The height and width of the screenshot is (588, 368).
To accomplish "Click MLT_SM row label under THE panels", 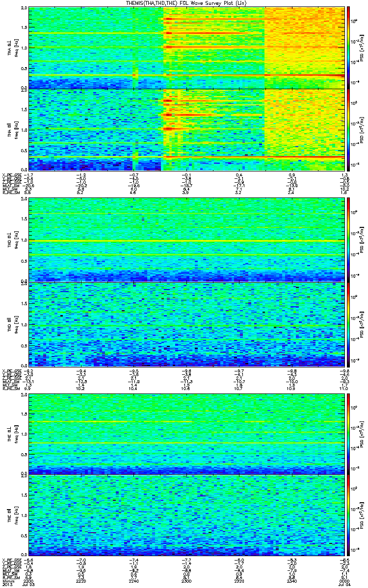I will 10,573.
